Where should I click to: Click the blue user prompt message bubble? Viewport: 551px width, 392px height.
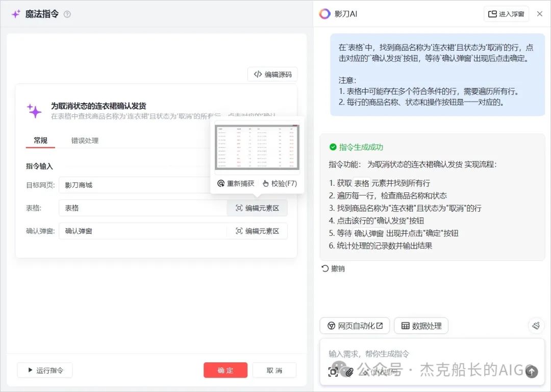438,75
